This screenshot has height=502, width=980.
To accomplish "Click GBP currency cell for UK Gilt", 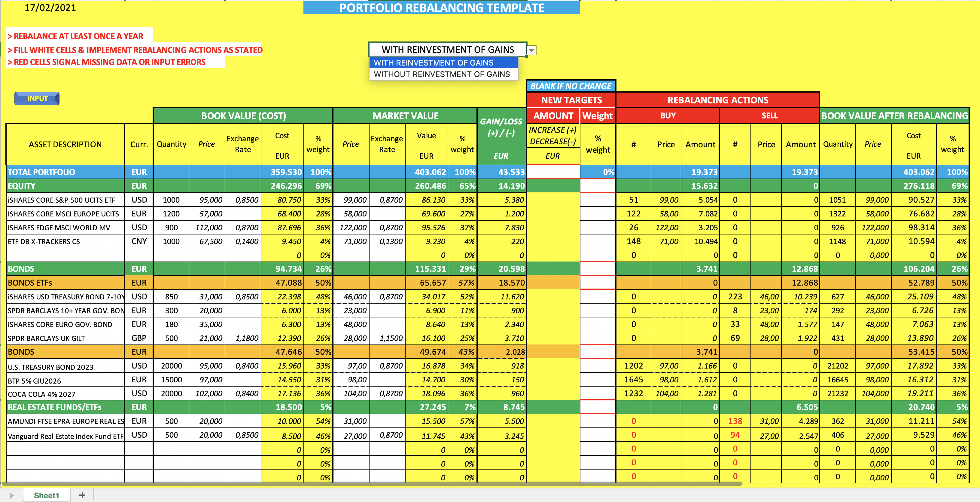I will coord(139,338).
